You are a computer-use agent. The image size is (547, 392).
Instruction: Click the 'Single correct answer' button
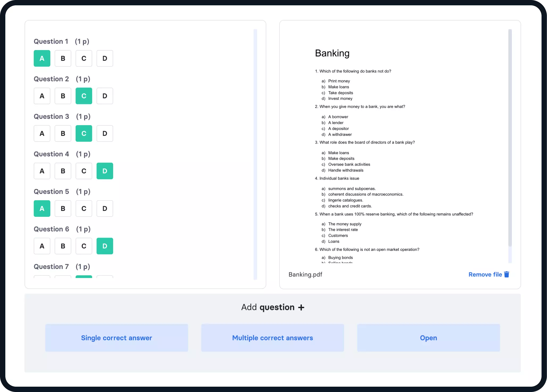coord(117,337)
